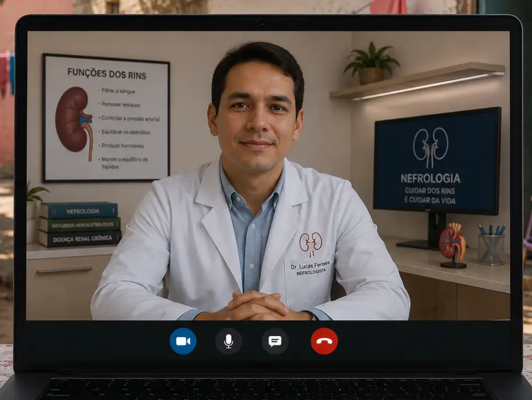The height and width of the screenshot is (400, 532).
Task: Open the chat message panel
Action: pyautogui.click(x=275, y=341)
